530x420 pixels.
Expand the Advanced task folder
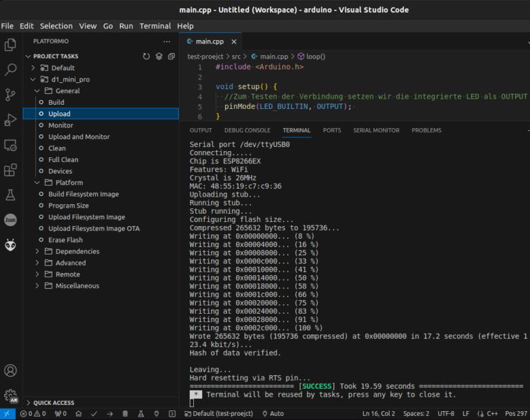tap(70, 263)
